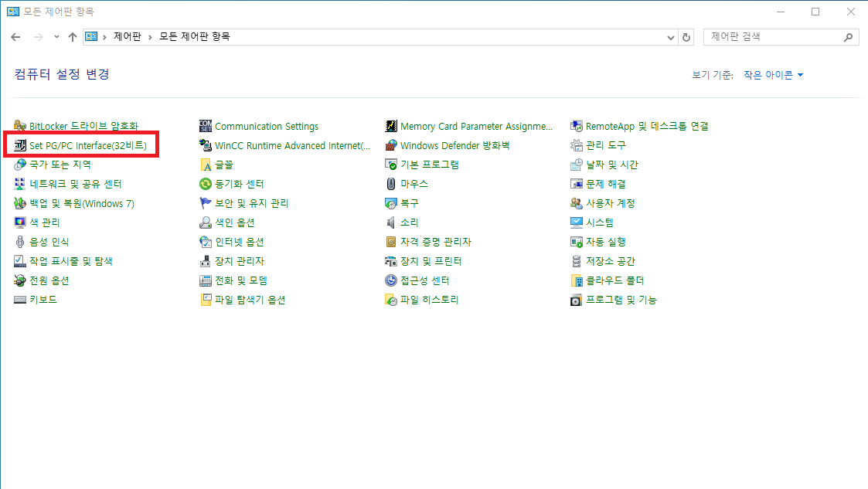Click the 소리 speaker icon

click(391, 222)
